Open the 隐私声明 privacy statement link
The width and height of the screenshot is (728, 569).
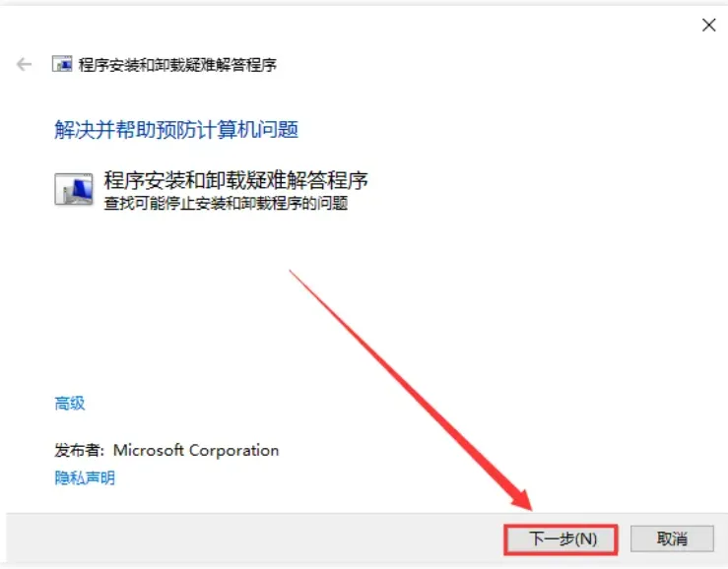tap(85, 477)
